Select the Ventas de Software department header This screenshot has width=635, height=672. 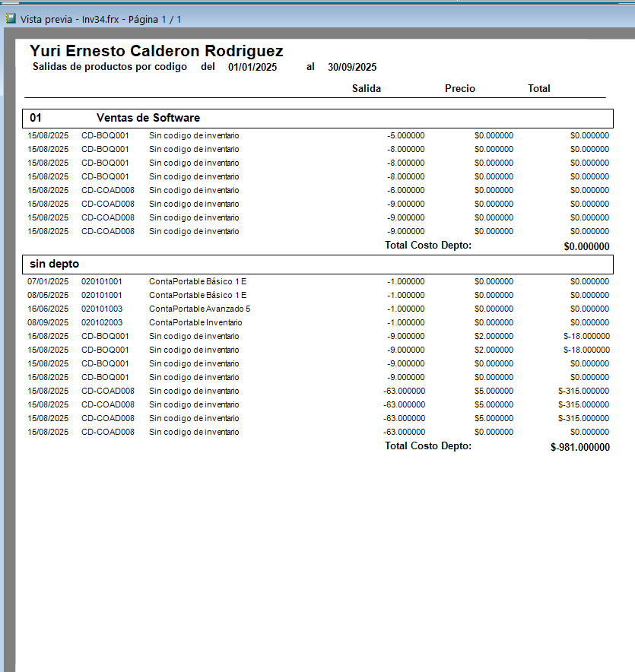(x=318, y=119)
